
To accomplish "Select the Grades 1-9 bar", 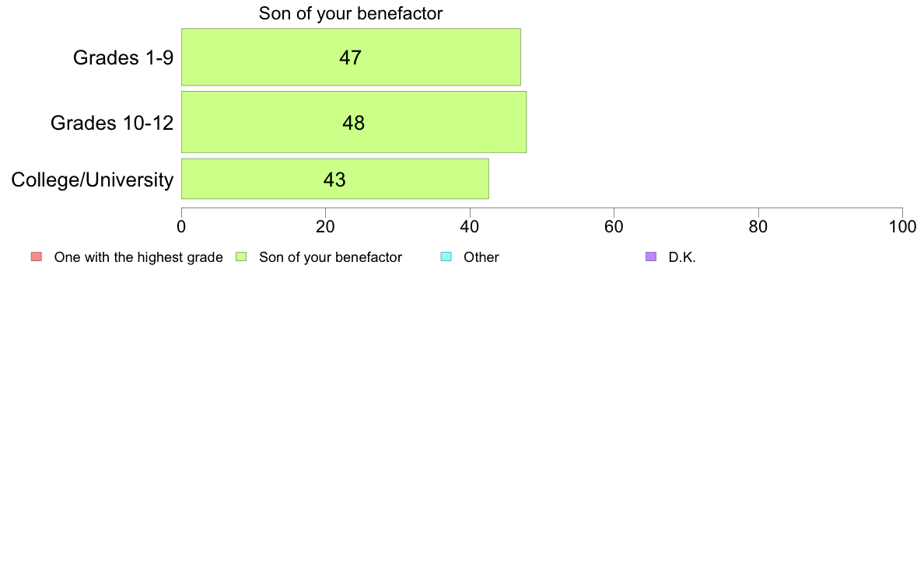I will (x=351, y=58).
